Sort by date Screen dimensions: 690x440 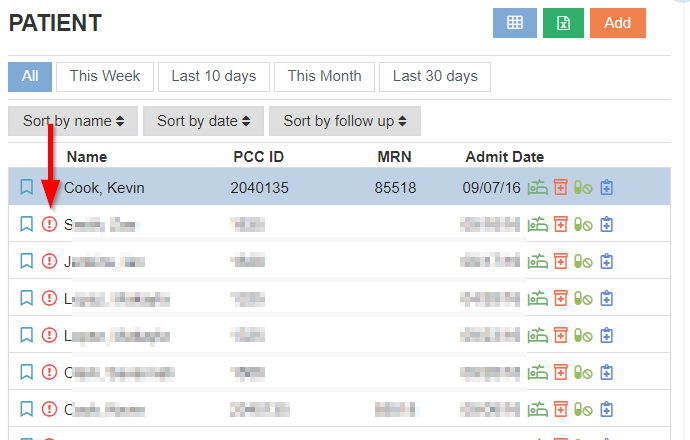(203, 121)
